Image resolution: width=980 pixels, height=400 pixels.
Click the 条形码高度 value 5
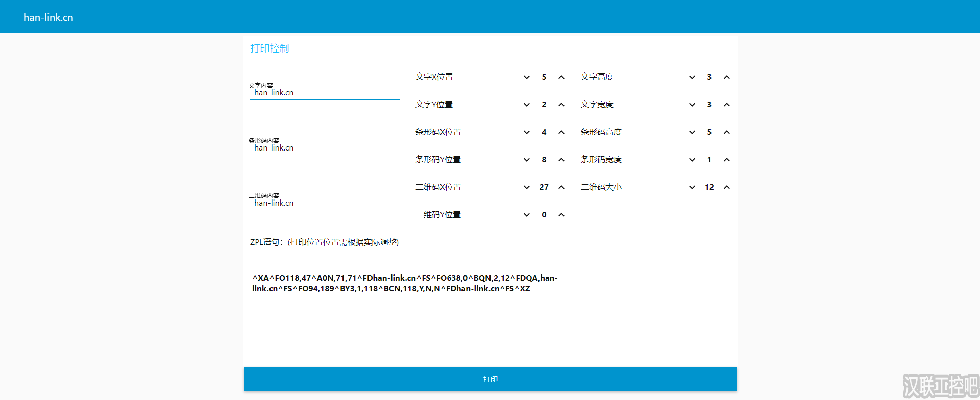click(x=709, y=132)
